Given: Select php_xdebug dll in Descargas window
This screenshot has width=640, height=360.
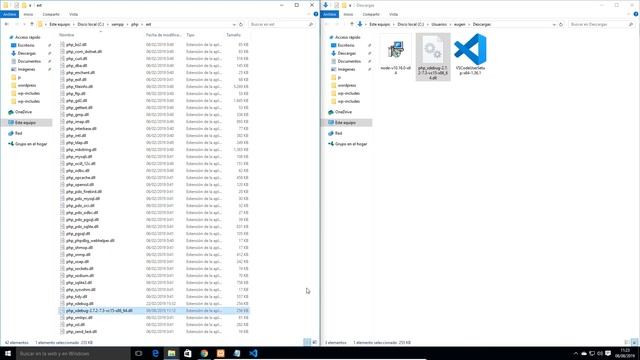Looking at the screenshot, I should coord(433,57).
